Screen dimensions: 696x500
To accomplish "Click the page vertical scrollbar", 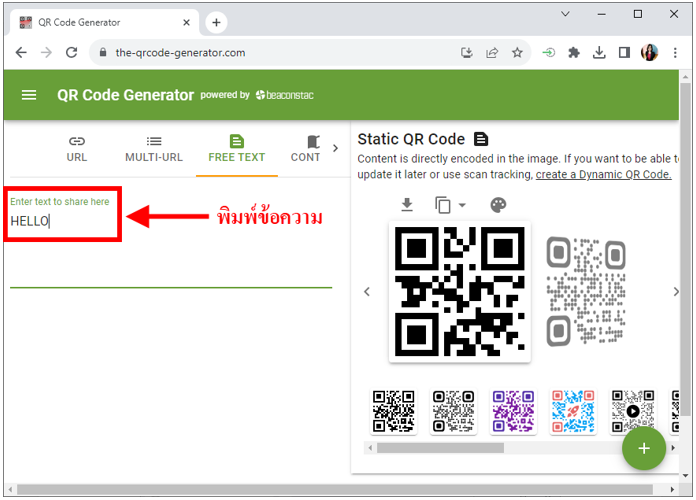I will point(685,250).
